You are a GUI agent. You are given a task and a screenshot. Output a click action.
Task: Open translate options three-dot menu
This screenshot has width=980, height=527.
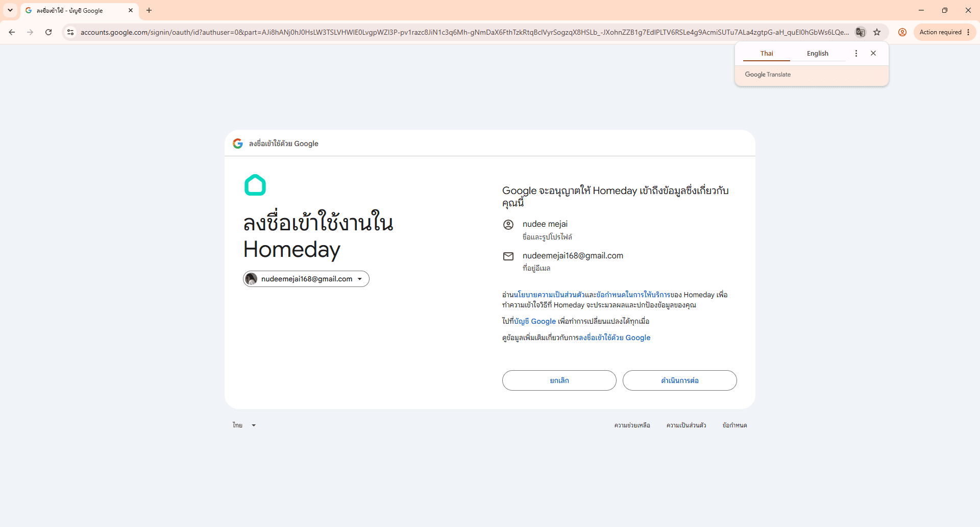[856, 53]
